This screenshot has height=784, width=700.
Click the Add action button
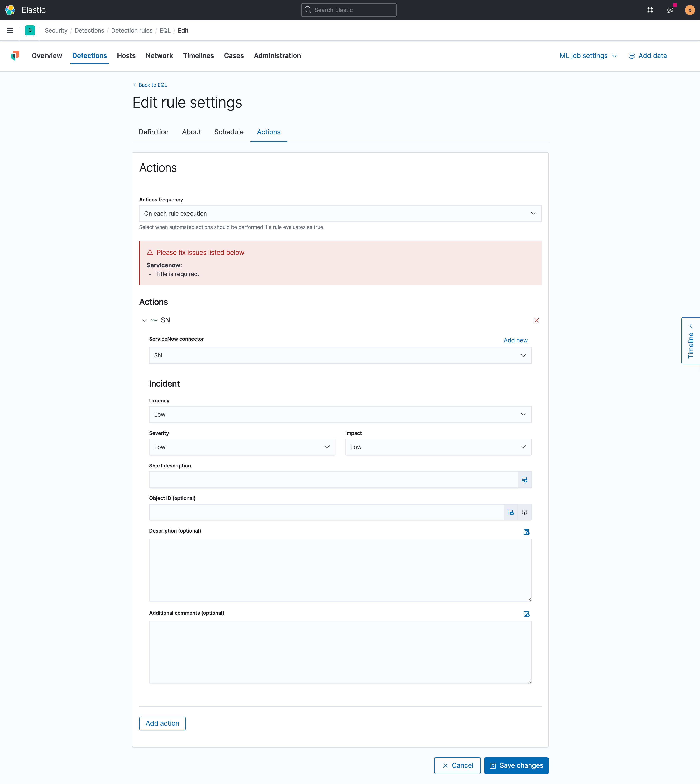[162, 723]
